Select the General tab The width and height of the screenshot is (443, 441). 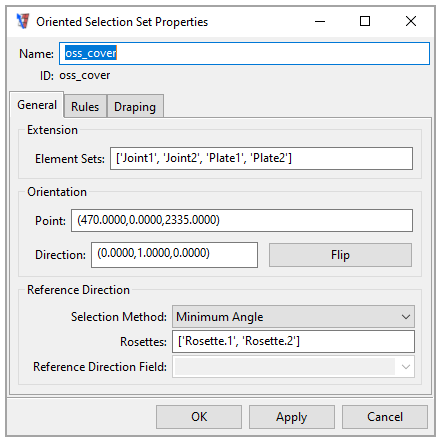[37, 105]
